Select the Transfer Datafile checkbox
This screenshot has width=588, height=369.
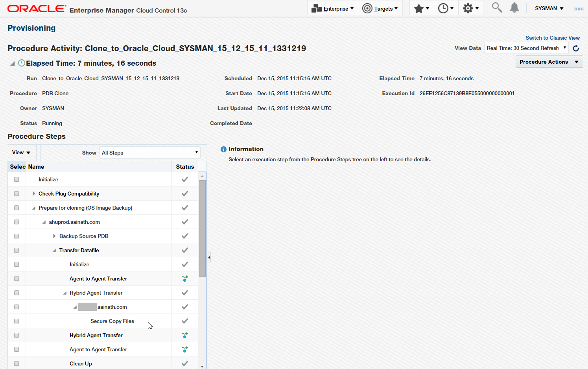(17, 250)
